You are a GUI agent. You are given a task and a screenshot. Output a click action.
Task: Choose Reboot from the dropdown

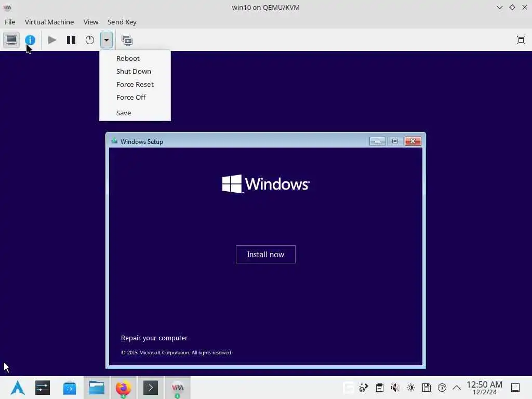point(128,58)
